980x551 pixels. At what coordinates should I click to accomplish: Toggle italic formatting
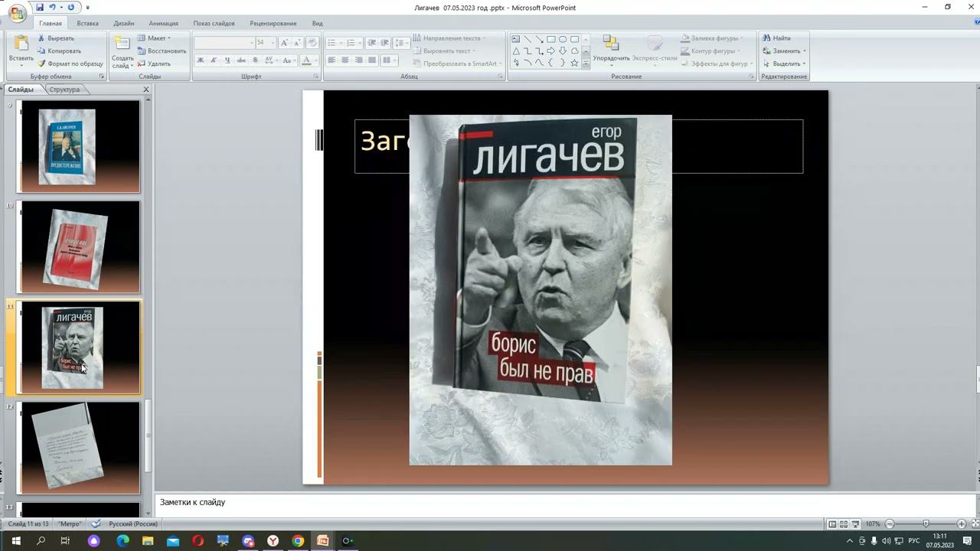point(214,60)
